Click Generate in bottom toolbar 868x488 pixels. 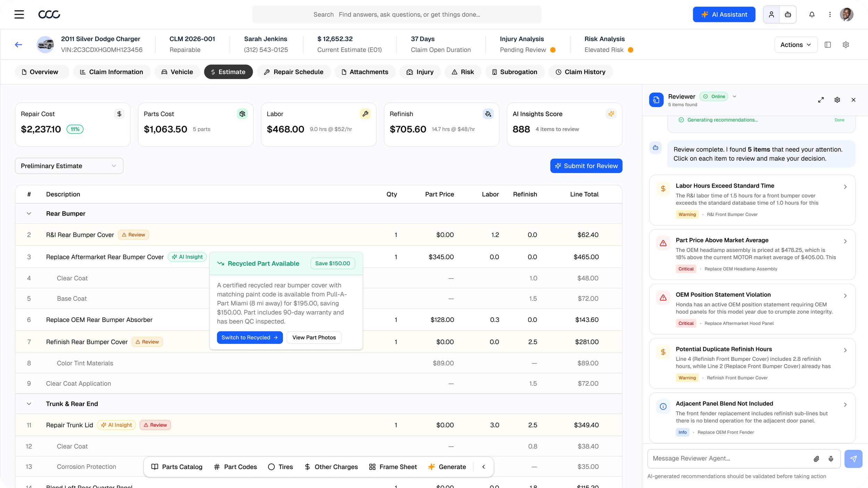pyautogui.click(x=447, y=467)
